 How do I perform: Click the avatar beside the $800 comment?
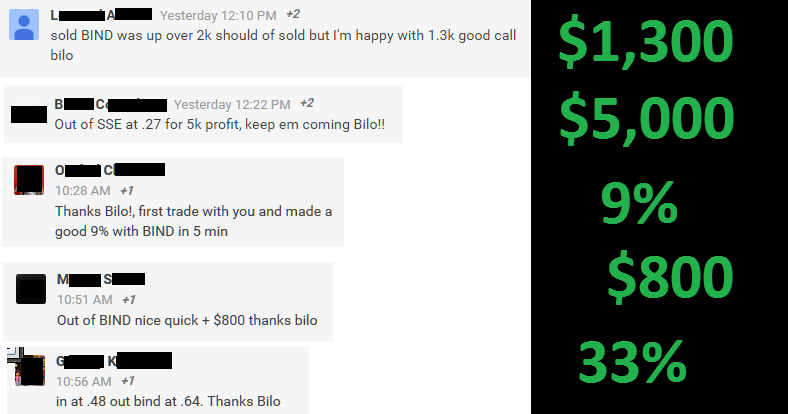coord(31,289)
